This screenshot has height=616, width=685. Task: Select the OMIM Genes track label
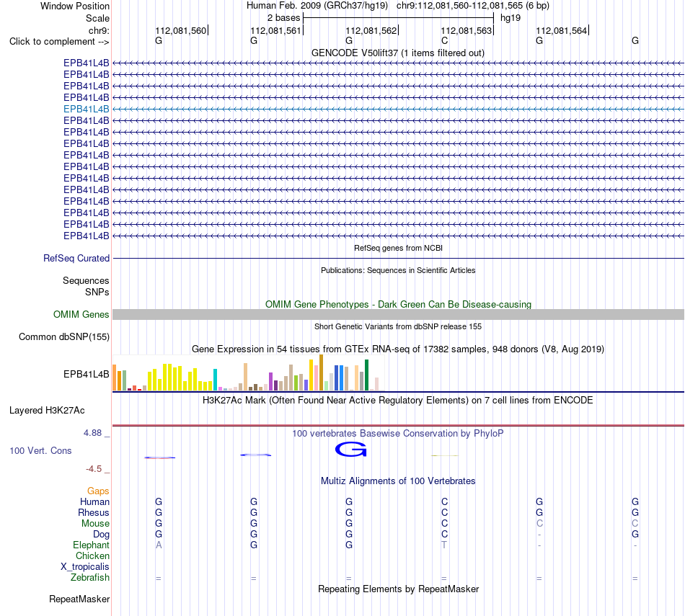coord(81,314)
